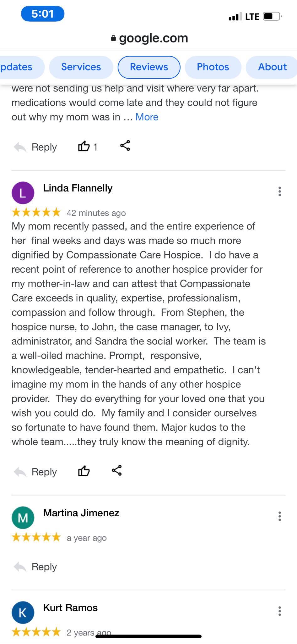The width and height of the screenshot is (297, 644).
Task: Reply to Martina Jimenez's review
Action: (x=35, y=567)
